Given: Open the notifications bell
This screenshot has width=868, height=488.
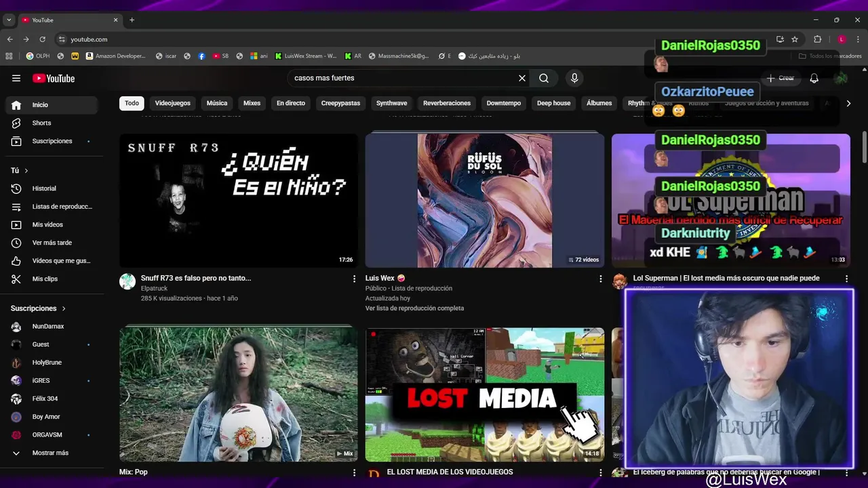Looking at the screenshot, I should 814,78.
